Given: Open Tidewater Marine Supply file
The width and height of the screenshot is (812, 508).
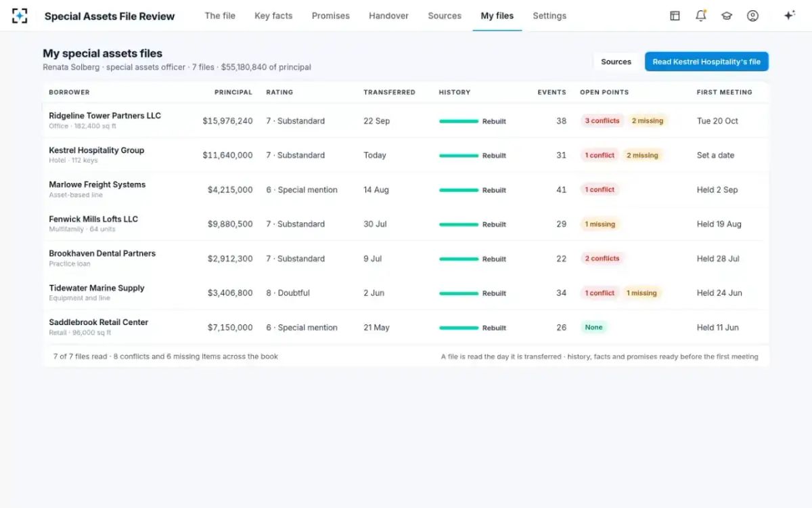Looking at the screenshot, I should (97, 288).
